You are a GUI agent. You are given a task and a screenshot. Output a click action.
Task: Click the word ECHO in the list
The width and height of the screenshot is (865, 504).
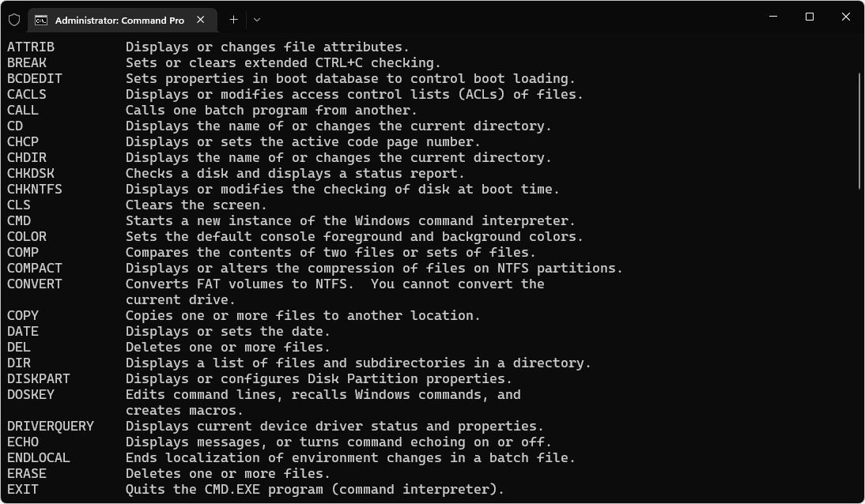pos(23,442)
